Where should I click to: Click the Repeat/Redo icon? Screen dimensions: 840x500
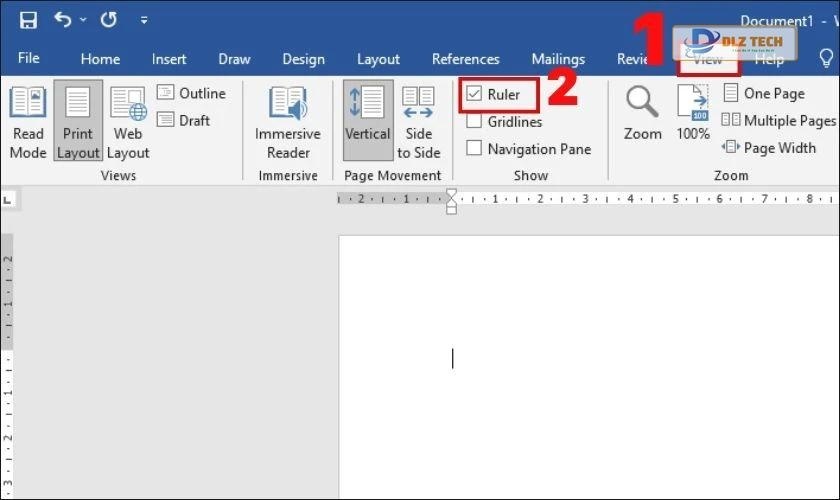coord(109,20)
